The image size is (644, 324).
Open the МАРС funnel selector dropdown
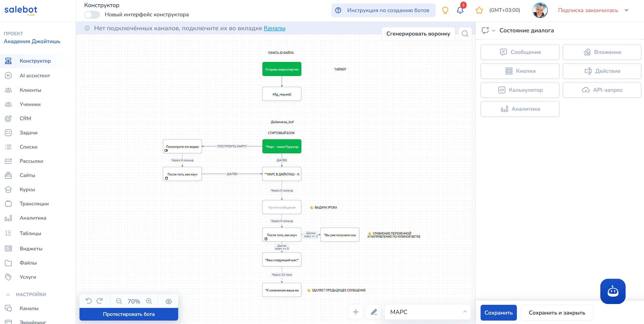click(428, 312)
